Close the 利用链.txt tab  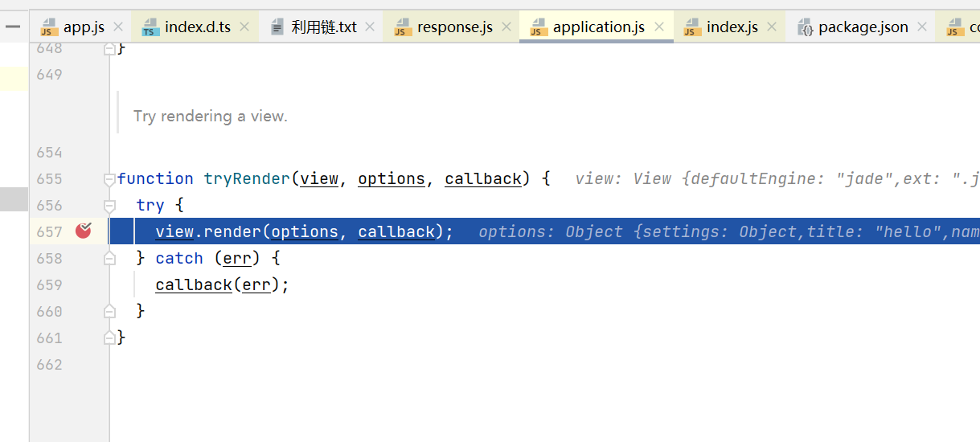click(370, 27)
